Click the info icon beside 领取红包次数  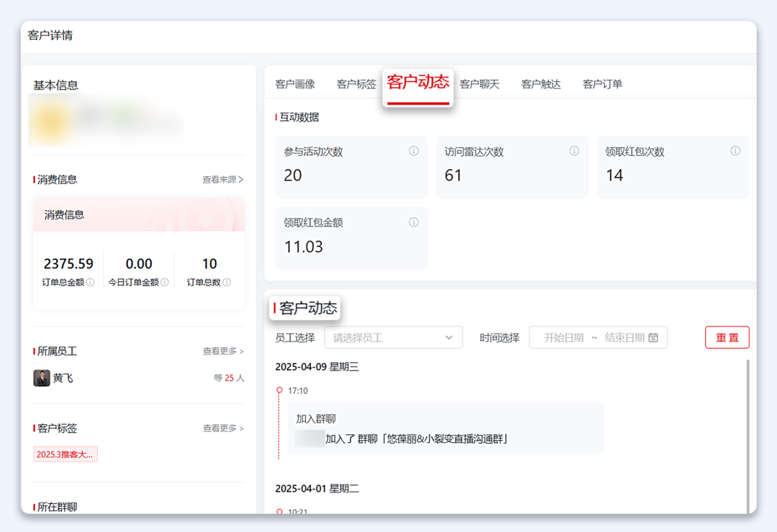click(735, 151)
